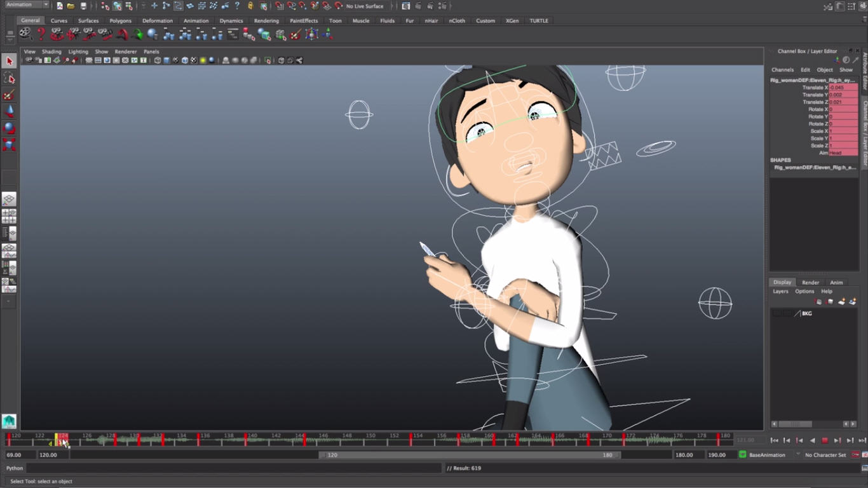Screen dimensions: 868x488
Task: Open the Layers menu in Layer Editor
Action: [x=780, y=292]
